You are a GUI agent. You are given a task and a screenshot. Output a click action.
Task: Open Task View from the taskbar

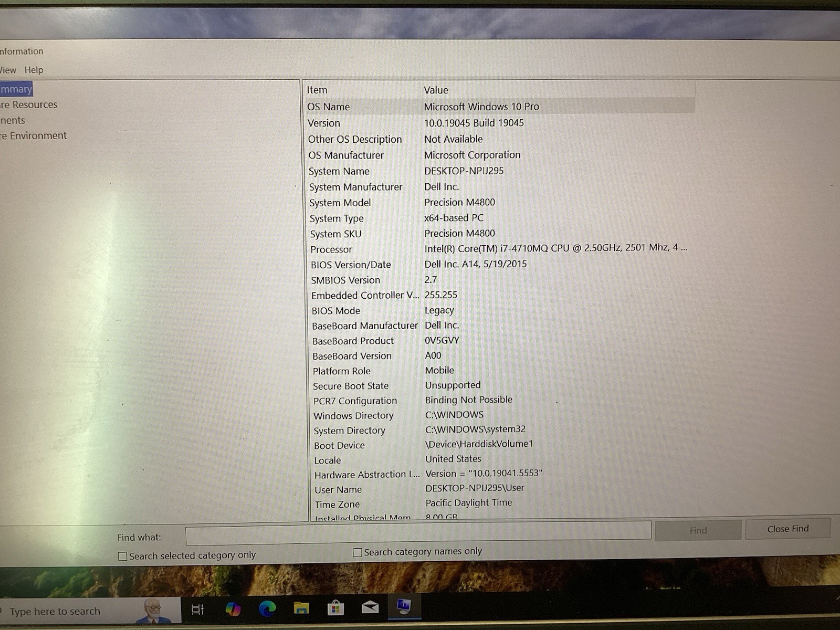(197, 610)
